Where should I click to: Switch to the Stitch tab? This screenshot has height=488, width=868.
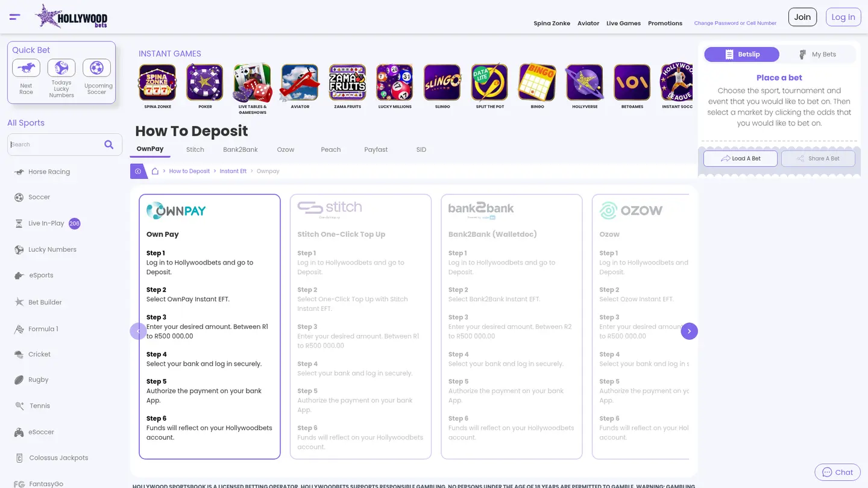pyautogui.click(x=195, y=149)
